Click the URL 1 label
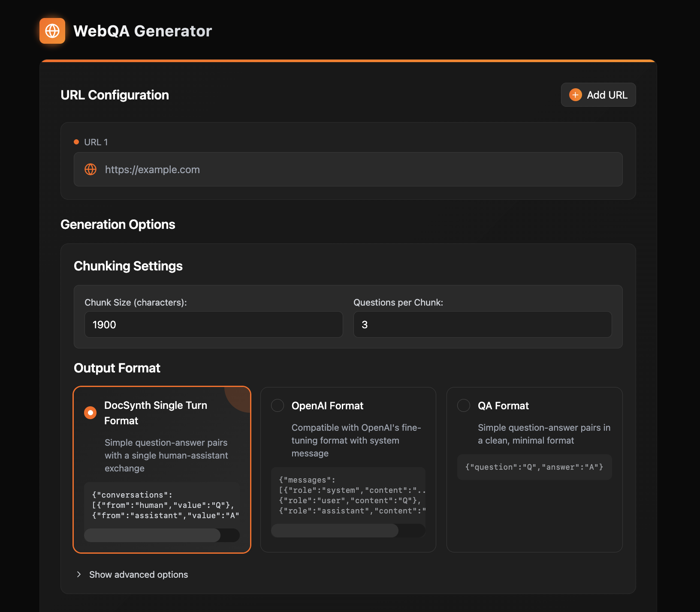Viewport: 700px width, 612px height. (x=96, y=142)
